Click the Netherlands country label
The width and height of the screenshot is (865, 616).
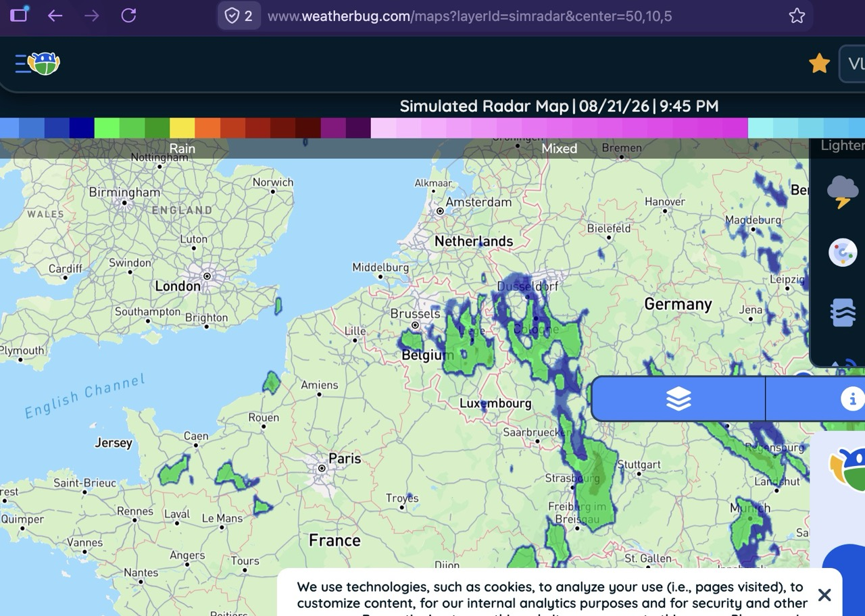pyautogui.click(x=474, y=241)
